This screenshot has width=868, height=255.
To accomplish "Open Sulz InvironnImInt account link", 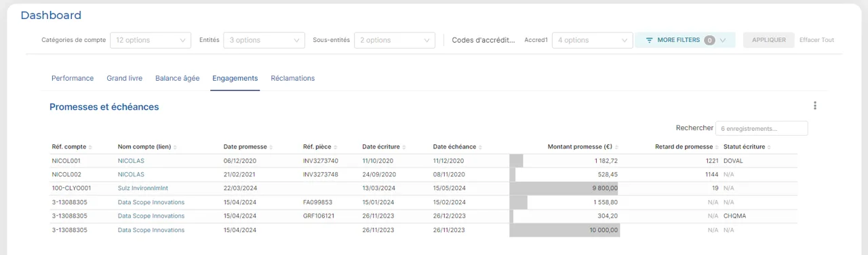I will [x=142, y=188].
